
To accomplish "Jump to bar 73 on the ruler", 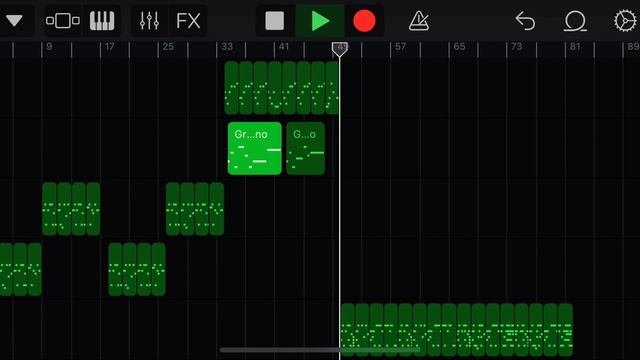I will coord(517,47).
